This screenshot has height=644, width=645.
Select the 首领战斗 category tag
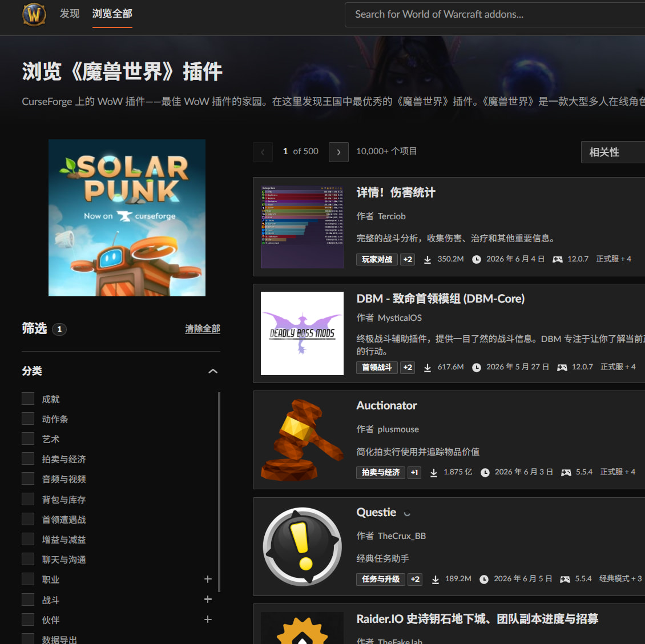(377, 368)
